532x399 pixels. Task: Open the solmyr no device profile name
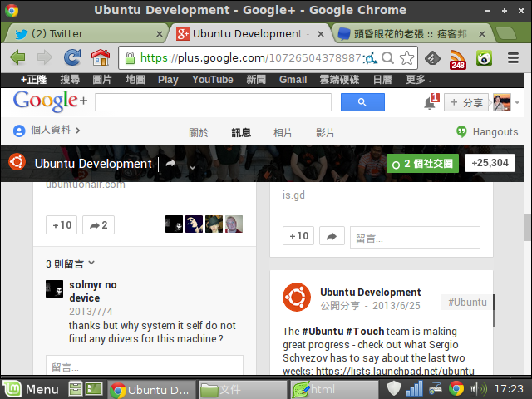(93, 292)
